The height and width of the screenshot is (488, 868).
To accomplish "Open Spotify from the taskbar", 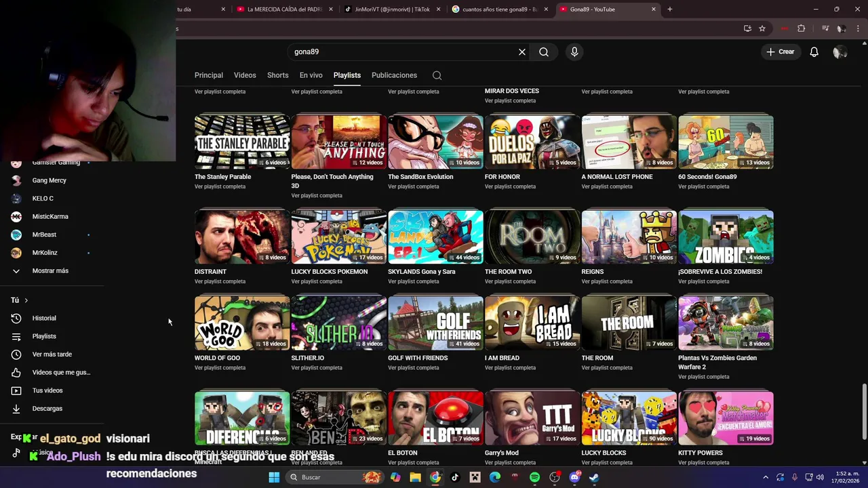I will click(534, 477).
